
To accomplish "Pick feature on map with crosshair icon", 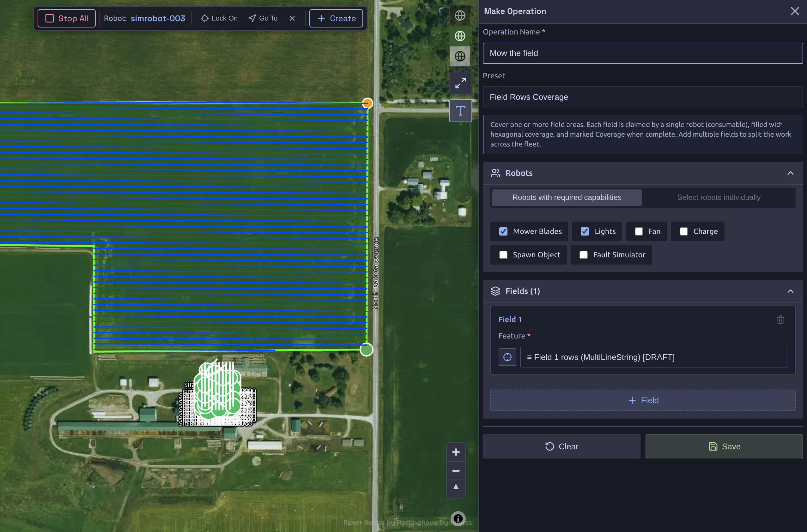I will 507,357.
